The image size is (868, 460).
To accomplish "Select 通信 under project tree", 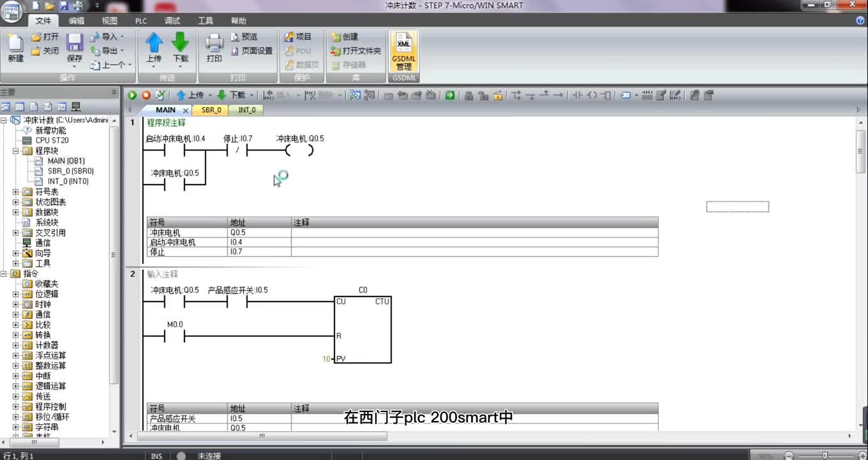I will (43, 243).
